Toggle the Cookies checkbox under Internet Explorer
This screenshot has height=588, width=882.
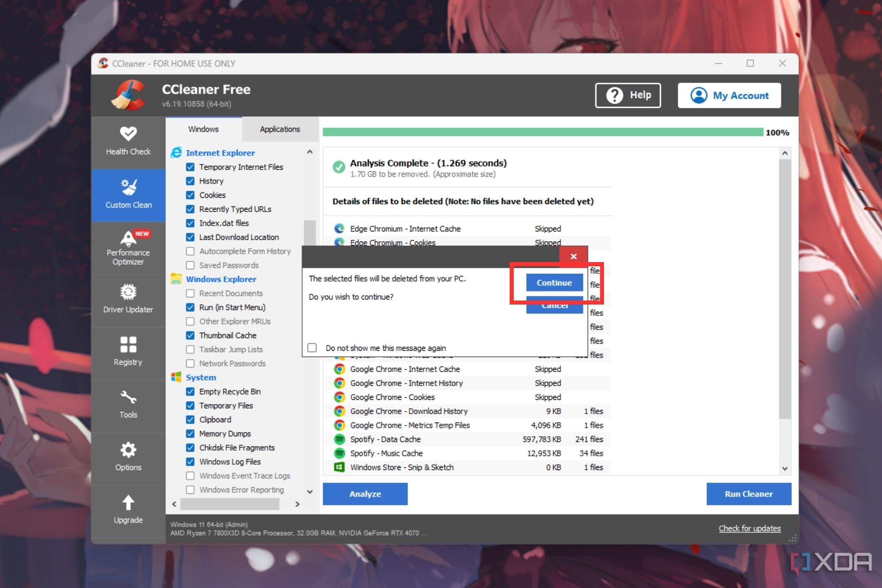coord(190,195)
